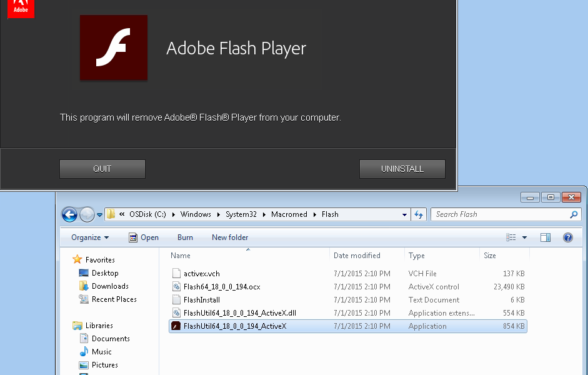Click the Flash Player 'f' logo artwork

click(x=113, y=47)
